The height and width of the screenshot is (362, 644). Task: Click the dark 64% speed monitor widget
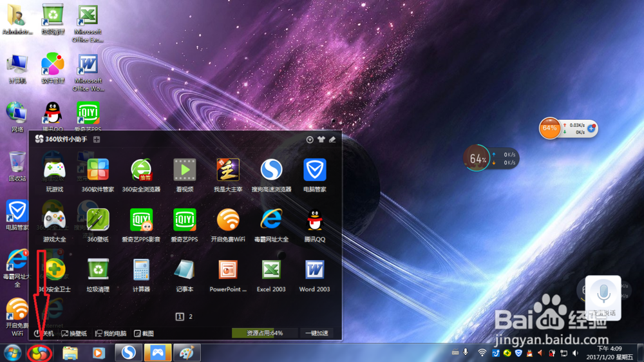click(x=491, y=158)
